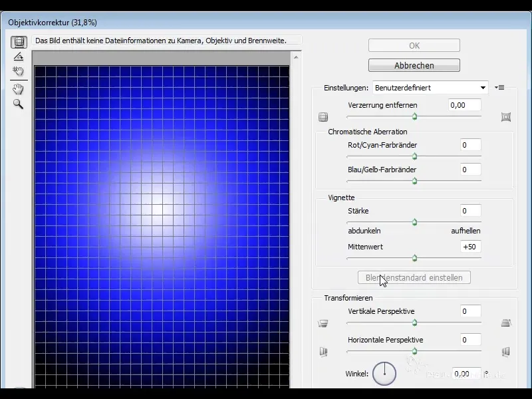Click the preview scroll up arrow

(x=296, y=57)
